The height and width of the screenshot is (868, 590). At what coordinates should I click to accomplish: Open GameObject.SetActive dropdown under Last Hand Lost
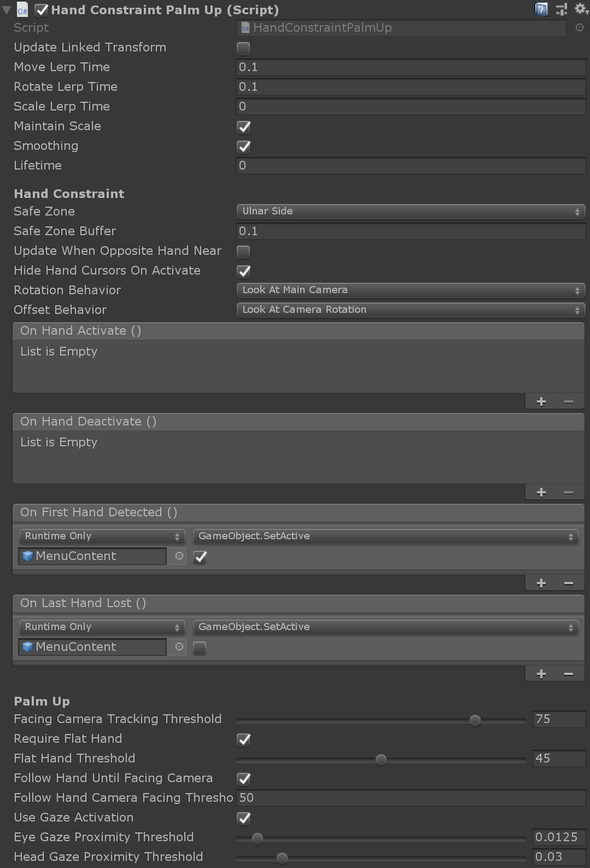coord(386,627)
